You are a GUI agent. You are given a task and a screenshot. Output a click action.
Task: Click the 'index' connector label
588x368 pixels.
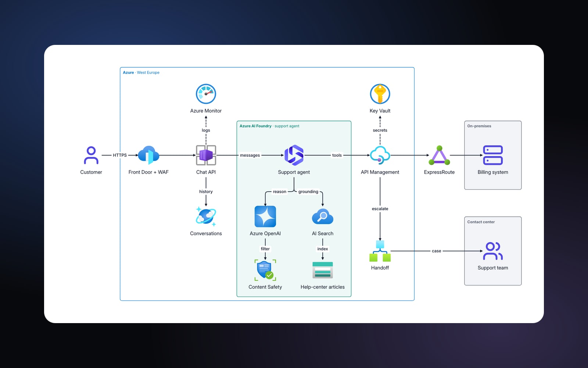tap(323, 249)
